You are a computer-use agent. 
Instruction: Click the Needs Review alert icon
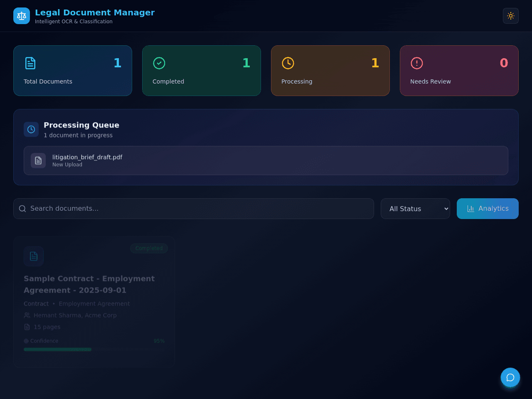417,63
